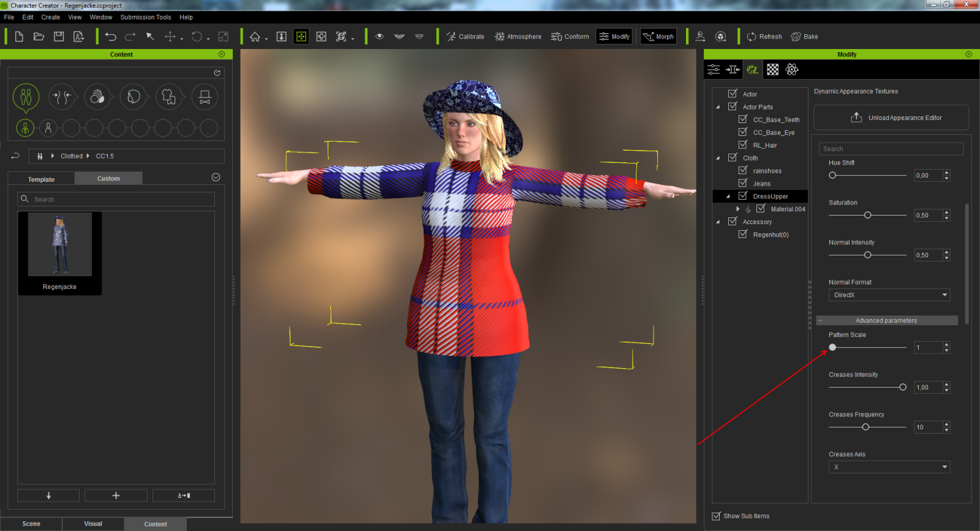Click the Undo arrow in toolbar
980x531 pixels.
111,37
